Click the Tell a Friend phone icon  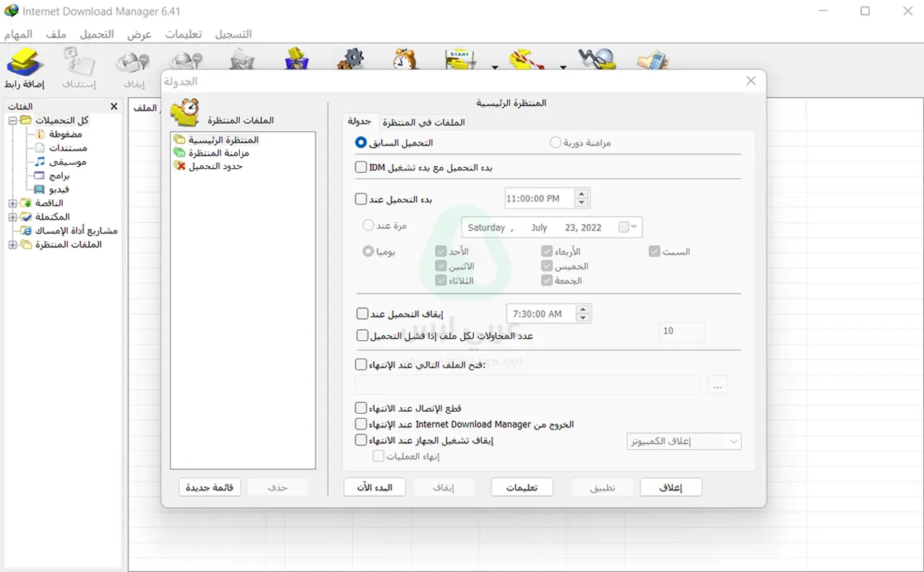pos(652,59)
